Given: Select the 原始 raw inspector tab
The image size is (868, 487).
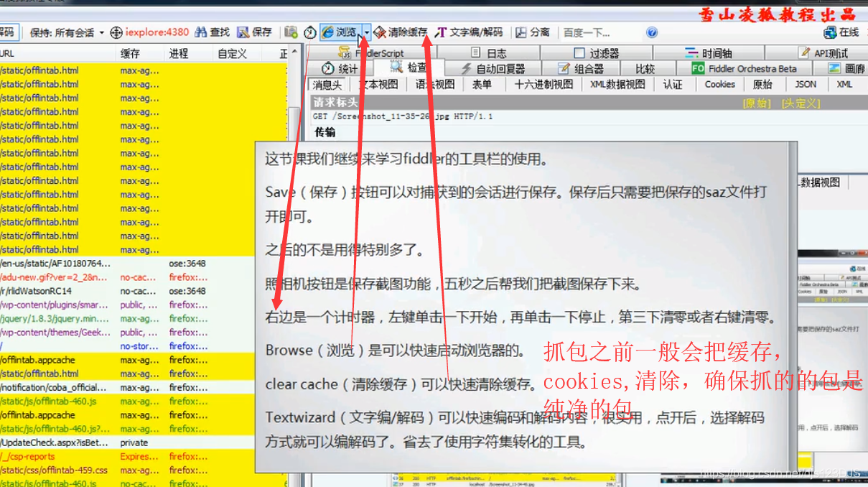Looking at the screenshot, I should click(x=762, y=84).
